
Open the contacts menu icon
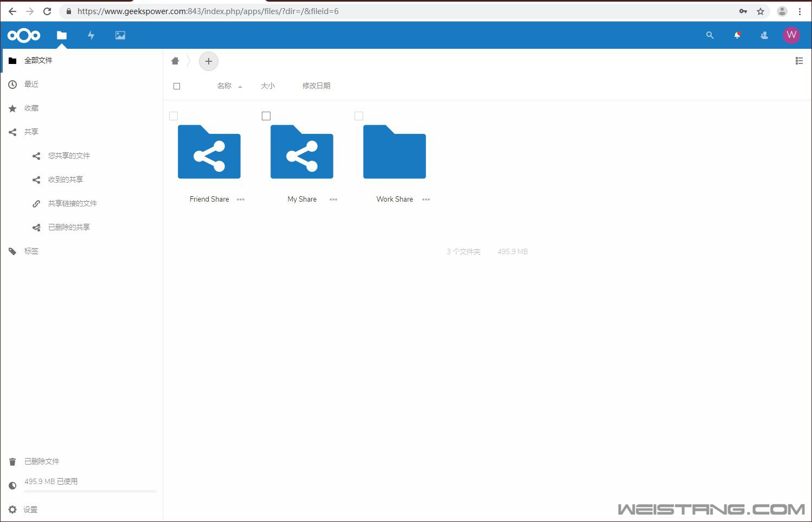tap(764, 35)
